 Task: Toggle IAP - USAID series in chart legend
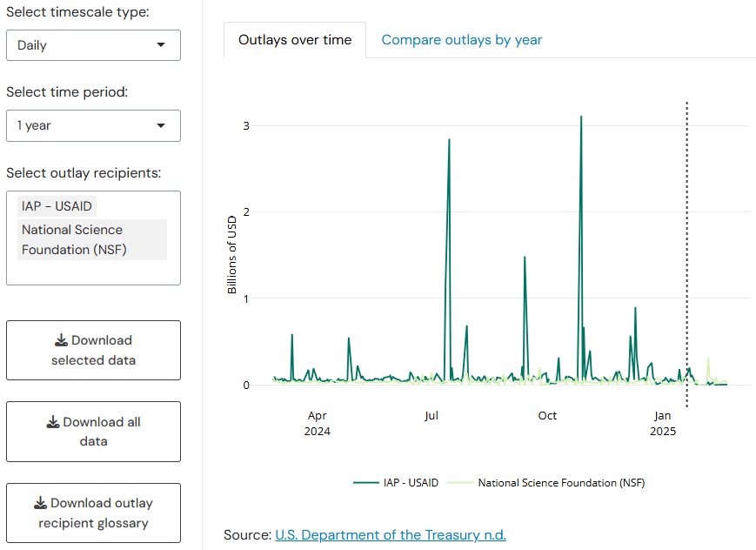point(411,482)
